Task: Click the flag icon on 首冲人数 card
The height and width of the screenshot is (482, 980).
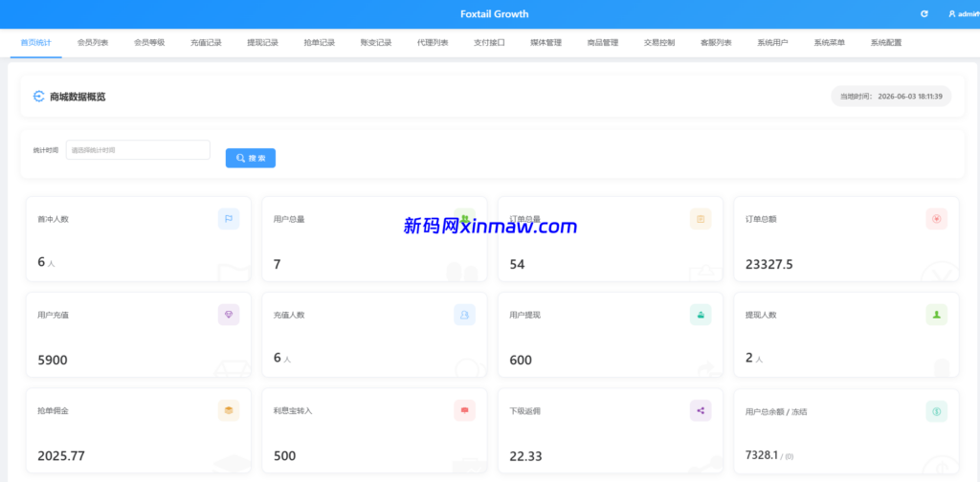Action: 229,218
